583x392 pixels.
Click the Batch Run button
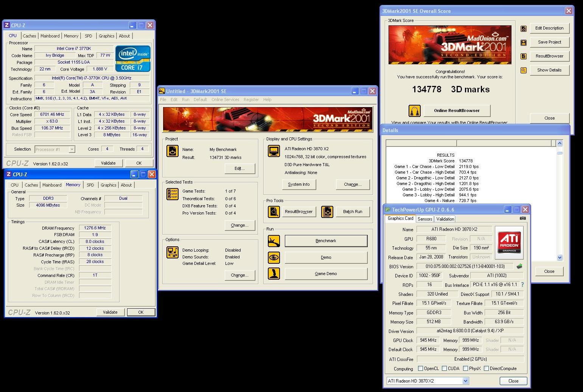[x=353, y=212]
